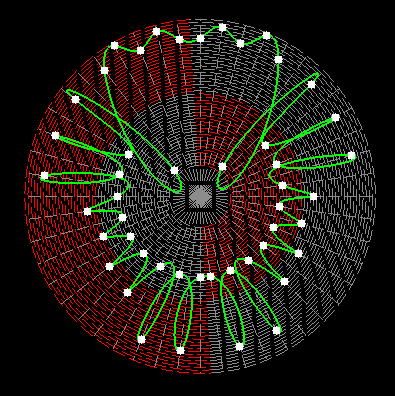This screenshot has width=395, height=396.
Task: Click the central gray diamond square
Action: pos(200,197)
